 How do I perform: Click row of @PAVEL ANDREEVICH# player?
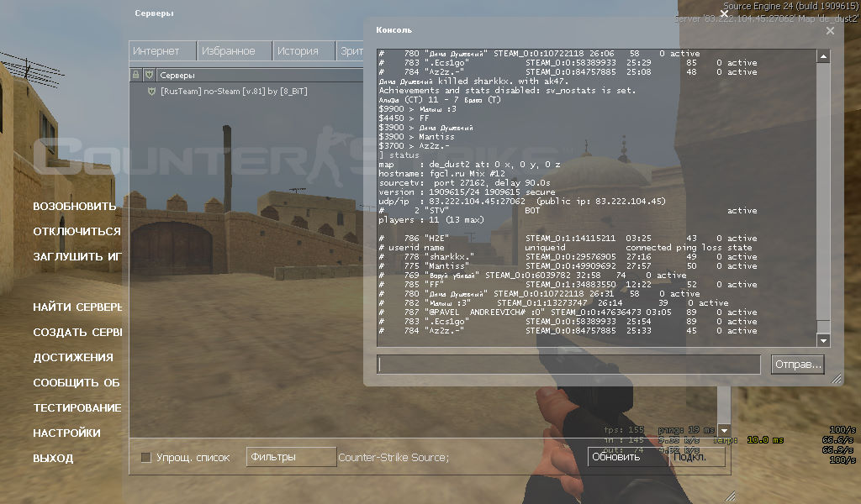568,312
